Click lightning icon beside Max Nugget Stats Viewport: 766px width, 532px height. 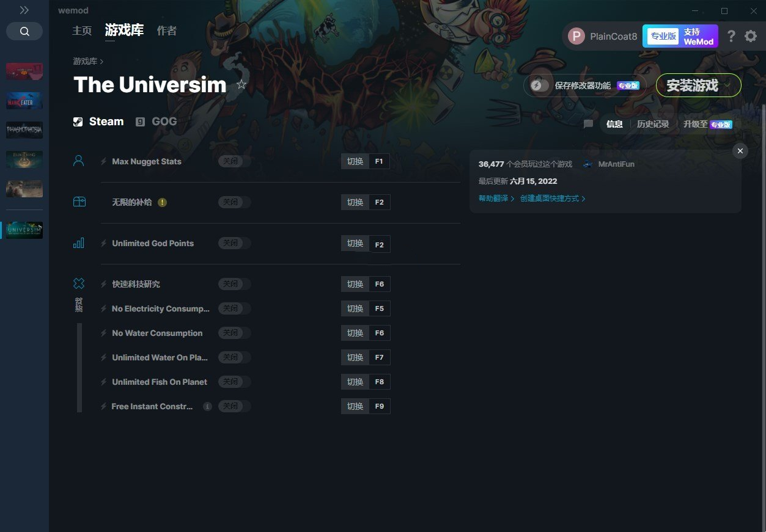point(103,162)
